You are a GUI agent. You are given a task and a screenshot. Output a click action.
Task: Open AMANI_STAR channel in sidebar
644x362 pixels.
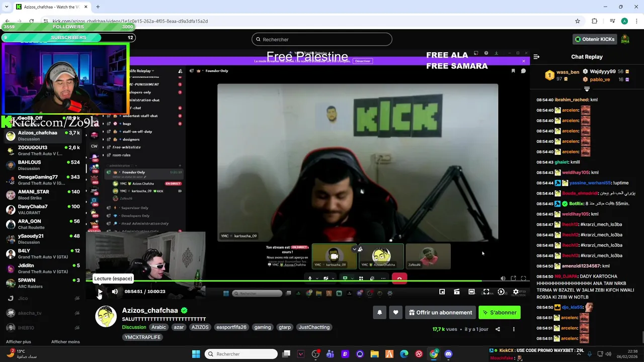[43, 195]
